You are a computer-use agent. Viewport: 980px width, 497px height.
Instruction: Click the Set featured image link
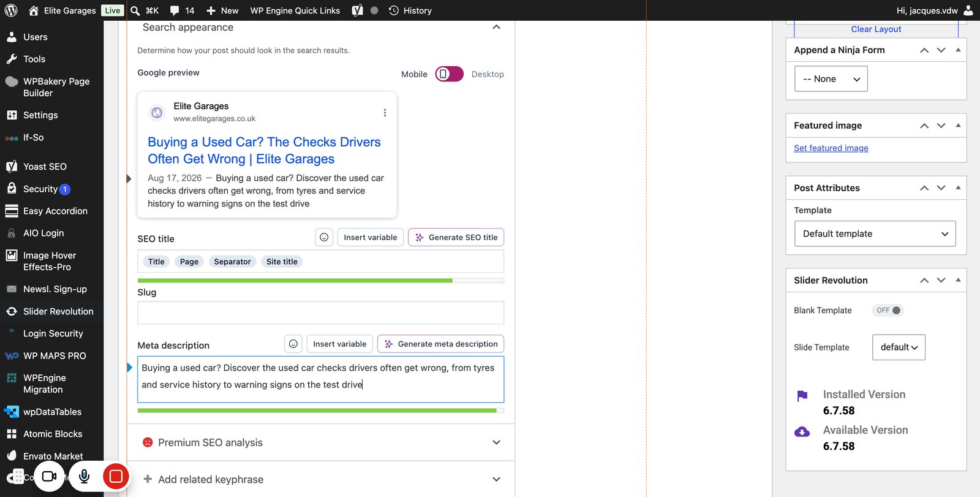[x=831, y=148]
